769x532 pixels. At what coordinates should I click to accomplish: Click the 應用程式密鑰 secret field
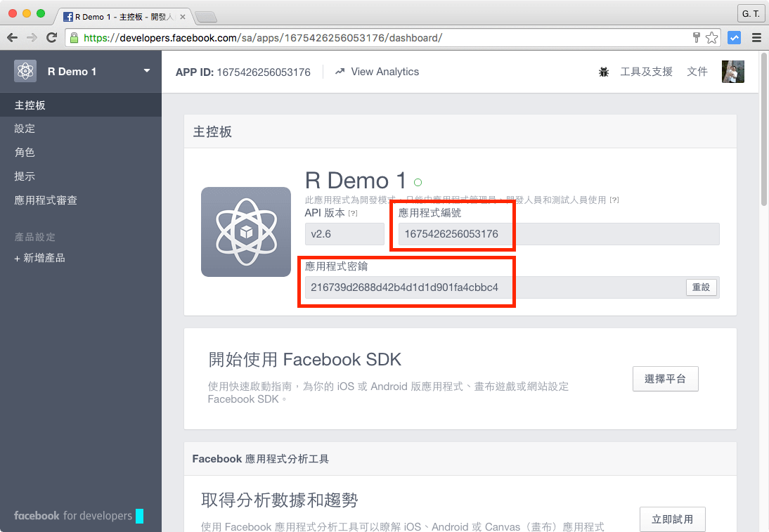492,287
